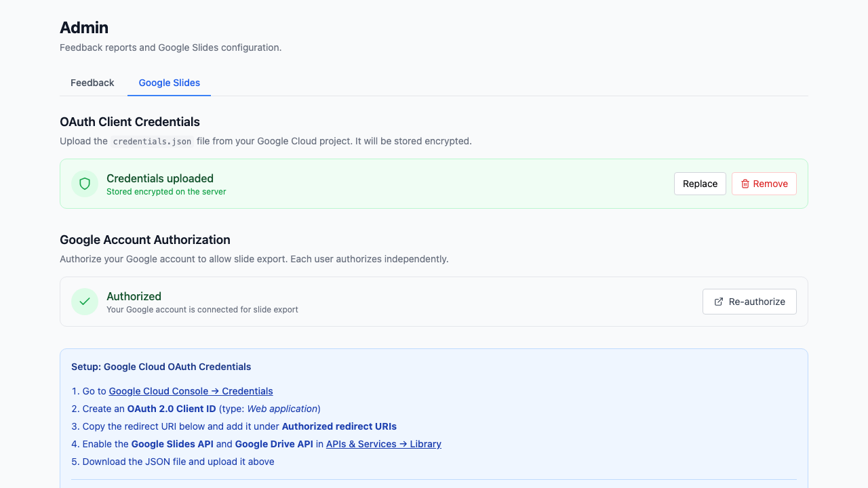
Task: Click the Google Account Authorization section heading
Action: click(145, 240)
